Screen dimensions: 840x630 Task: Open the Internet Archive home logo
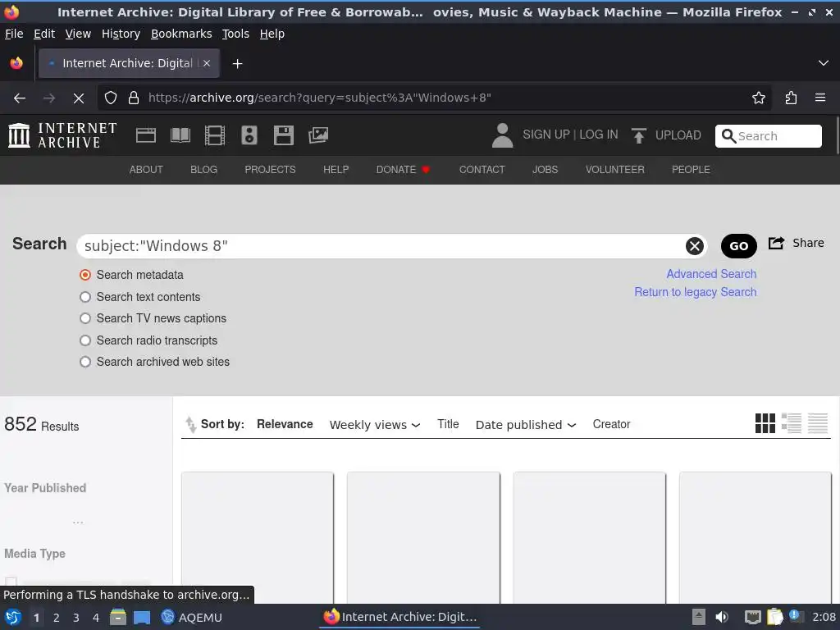(62, 135)
